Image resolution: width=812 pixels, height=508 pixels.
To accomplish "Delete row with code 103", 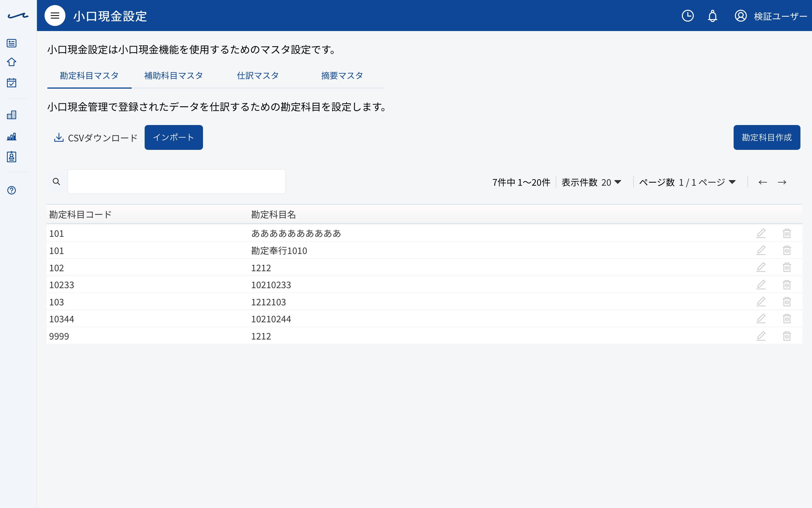I will [x=787, y=302].
